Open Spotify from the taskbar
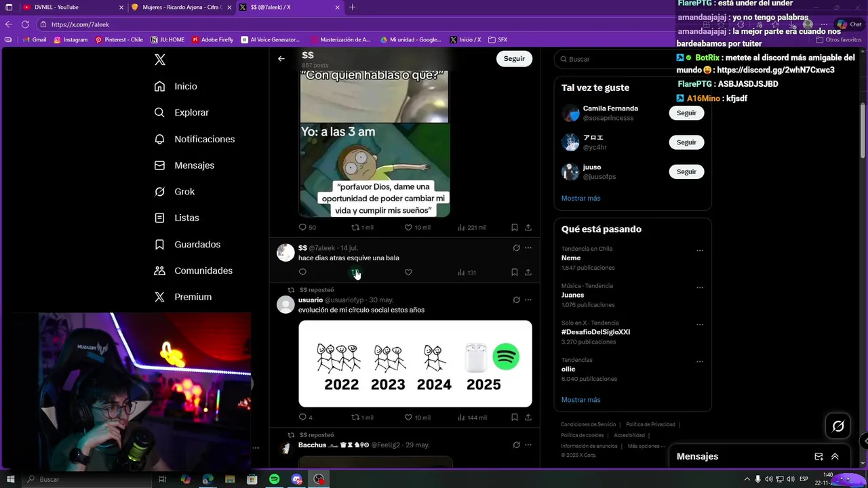This screenshot has width=868, height=488. [x=274, y=479]
